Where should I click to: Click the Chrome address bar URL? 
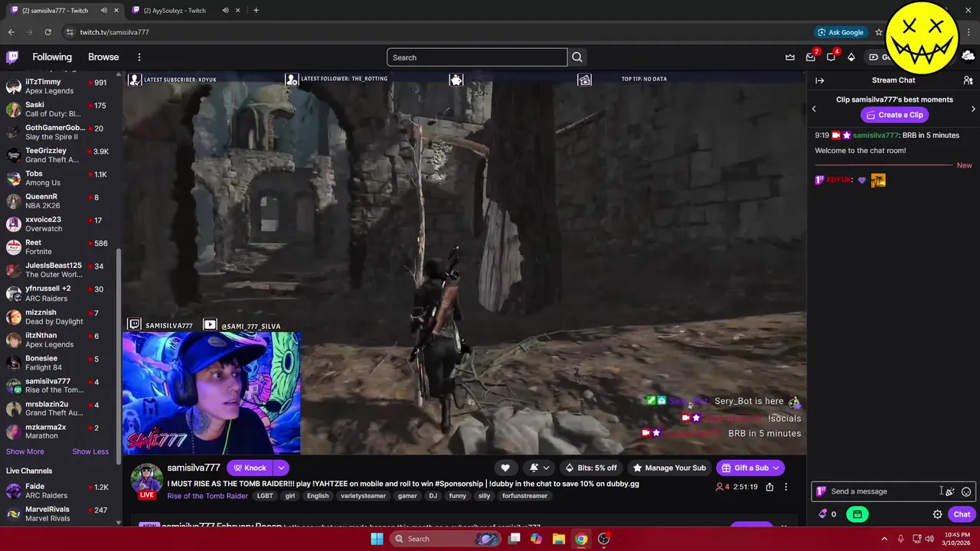[115, 32]
